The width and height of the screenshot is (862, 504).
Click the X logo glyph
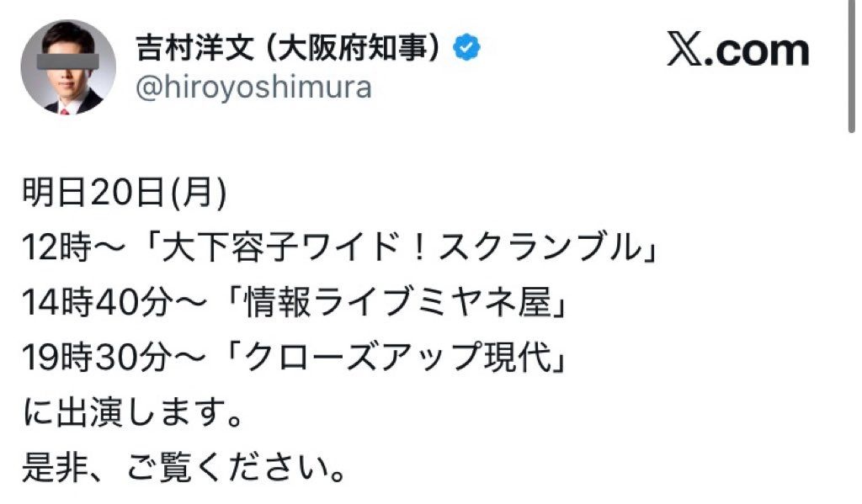689,50
